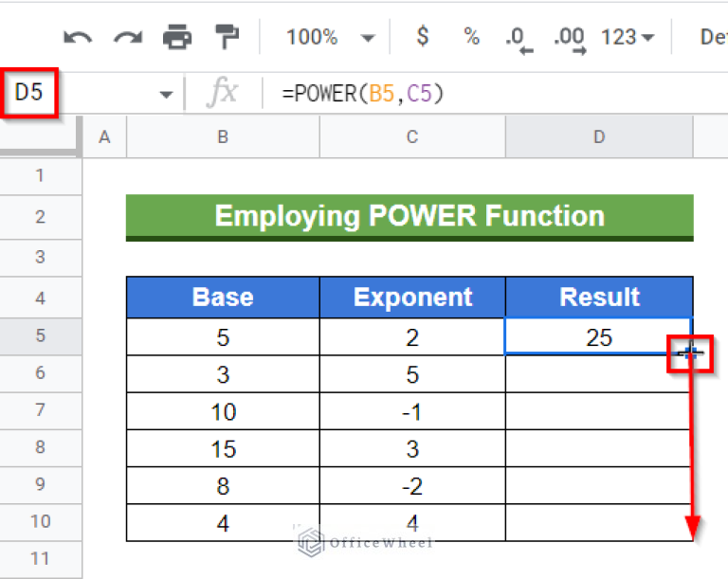This screenshot has height=579, width=728.
Task: Select Exponent cell with value -2
Action: 412,485
